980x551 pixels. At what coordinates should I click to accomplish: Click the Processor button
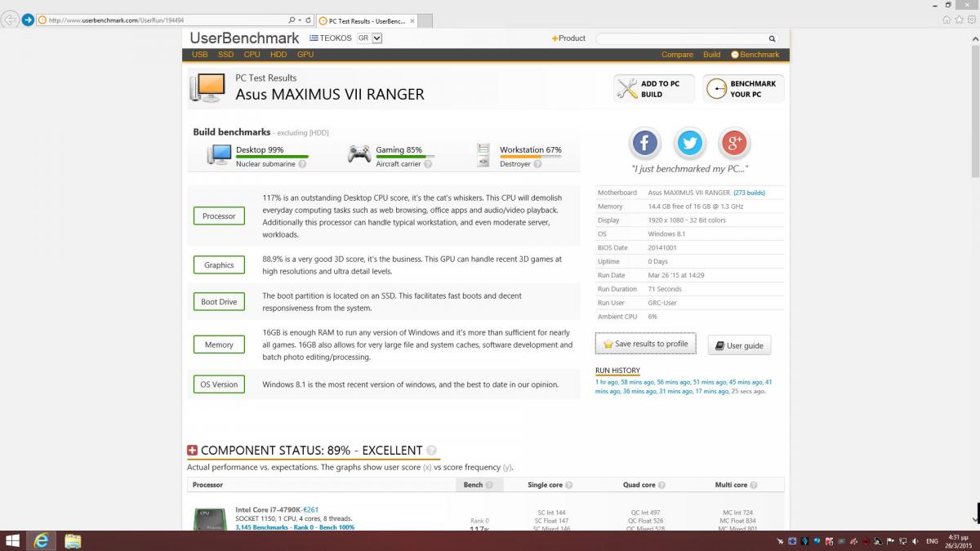pos(219,216)
